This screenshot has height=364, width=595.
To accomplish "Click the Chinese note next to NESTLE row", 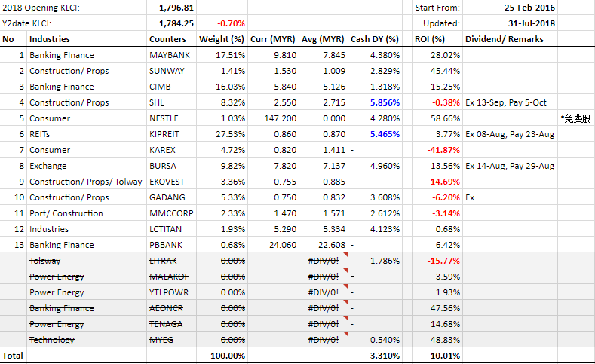I will pyautogui.click(x=576, y=118).
